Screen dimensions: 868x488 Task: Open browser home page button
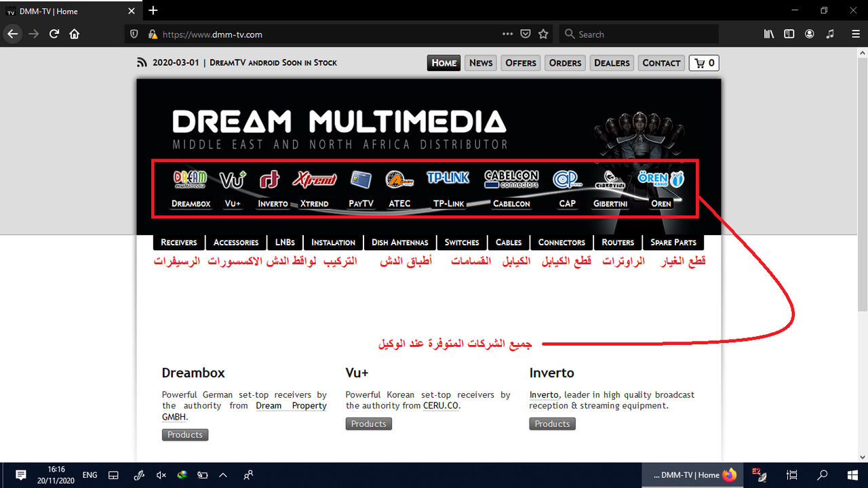[75, 34]
